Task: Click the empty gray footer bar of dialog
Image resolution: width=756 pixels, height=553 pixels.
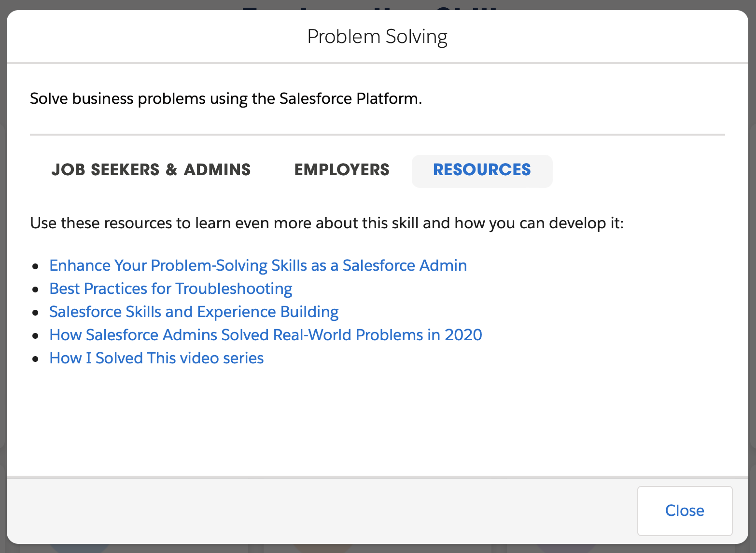Action: point(319,511)
